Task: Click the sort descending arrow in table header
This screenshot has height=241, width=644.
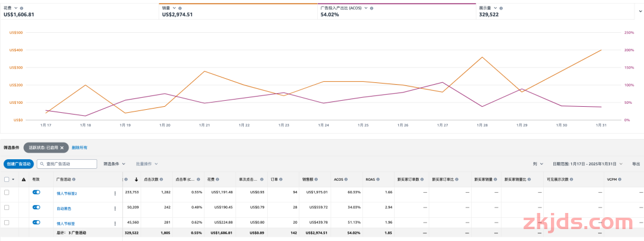Action: tap(136, 180)
